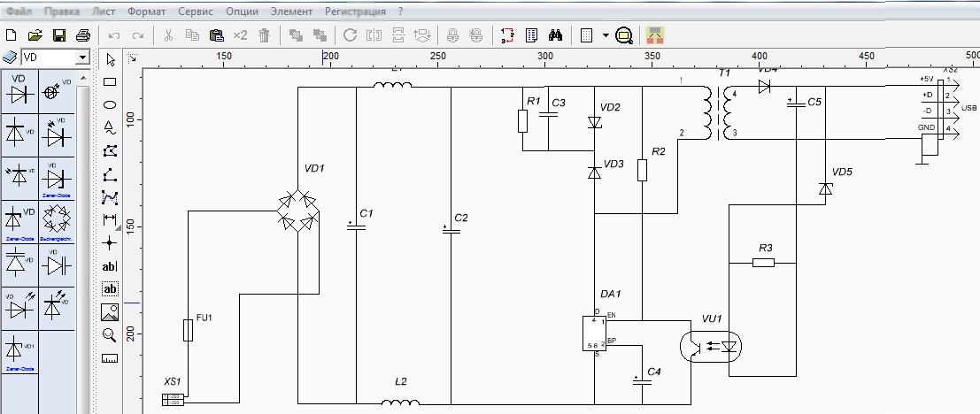Renumber components with 1-2-3 icon
The image size is (980, 414).
tap(507, 35)
